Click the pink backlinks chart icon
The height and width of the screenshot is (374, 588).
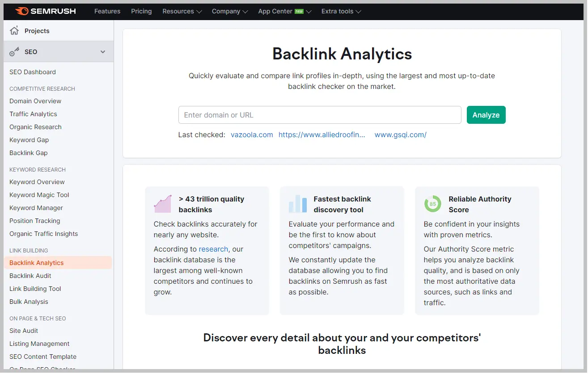tap(163, 204)
